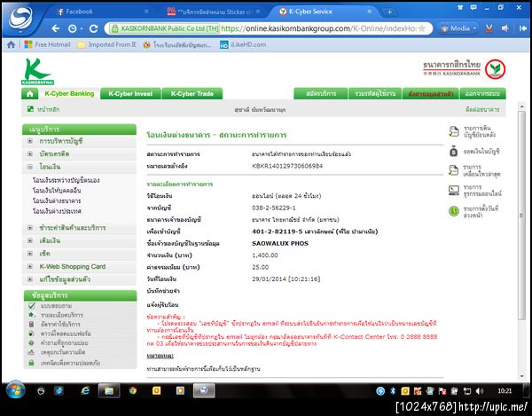Open the calculator-icon link in the lower sidebar list
Viewport: 532px width, 416px height.
(60, 324)
